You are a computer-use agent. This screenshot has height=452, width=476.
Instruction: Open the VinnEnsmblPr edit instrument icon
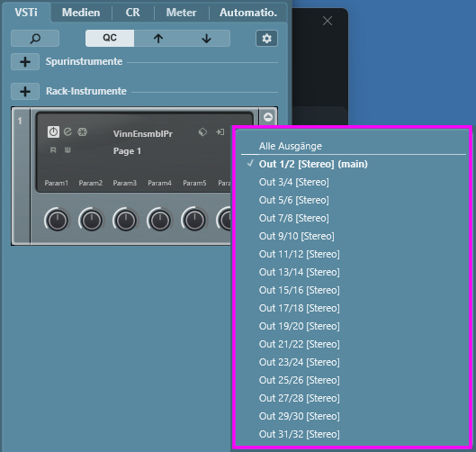[x=67, y=131]
